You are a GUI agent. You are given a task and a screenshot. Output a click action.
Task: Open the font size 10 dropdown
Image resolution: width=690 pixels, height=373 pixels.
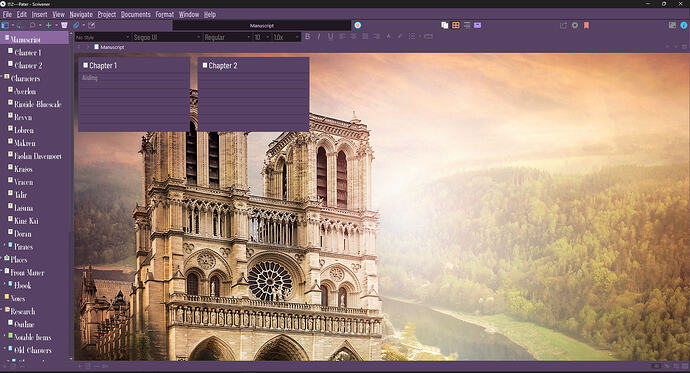pyautogui.click(x=262, y=37)
